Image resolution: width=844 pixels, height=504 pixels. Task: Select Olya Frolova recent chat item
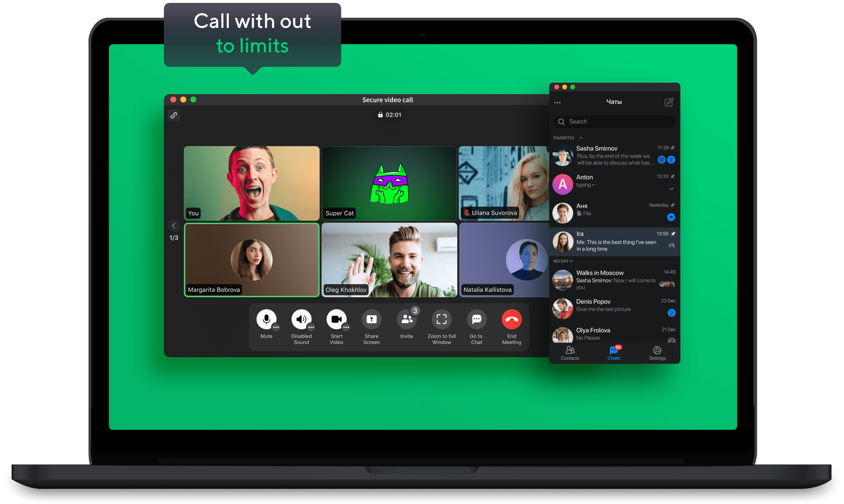click(x=613, y=334)
